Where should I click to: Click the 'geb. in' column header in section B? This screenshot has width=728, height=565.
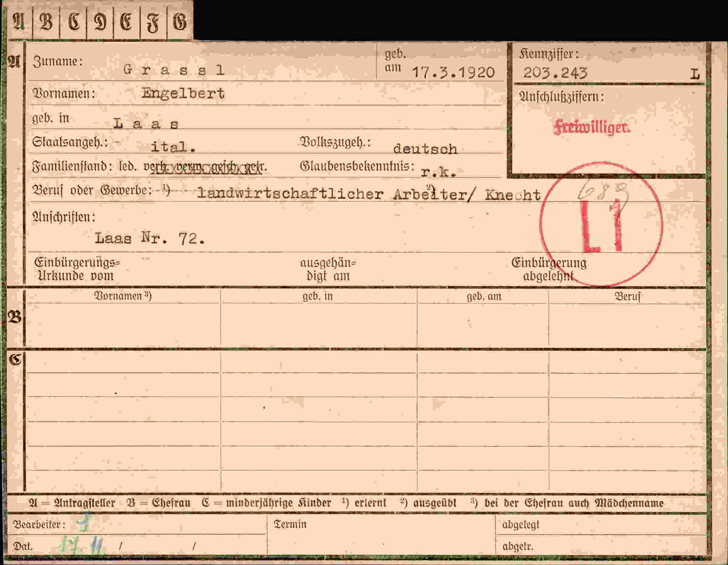coord(318,296)
